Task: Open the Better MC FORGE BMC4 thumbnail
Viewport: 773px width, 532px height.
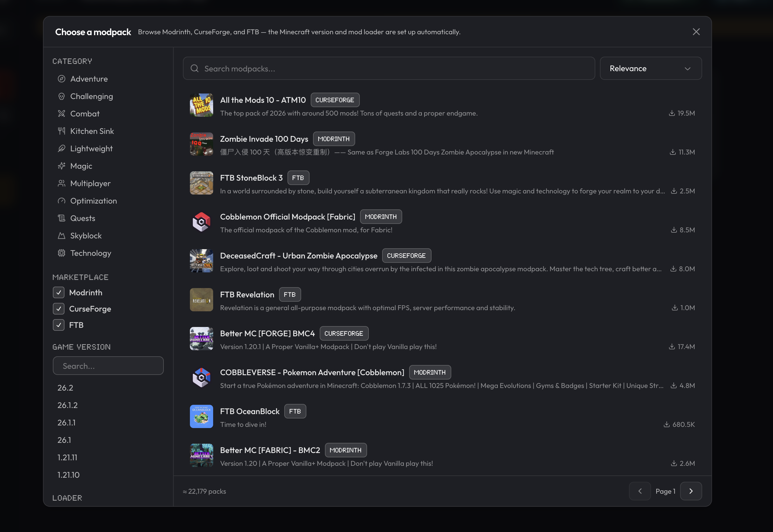Action: pyautogui.click(x=201, y=339)
